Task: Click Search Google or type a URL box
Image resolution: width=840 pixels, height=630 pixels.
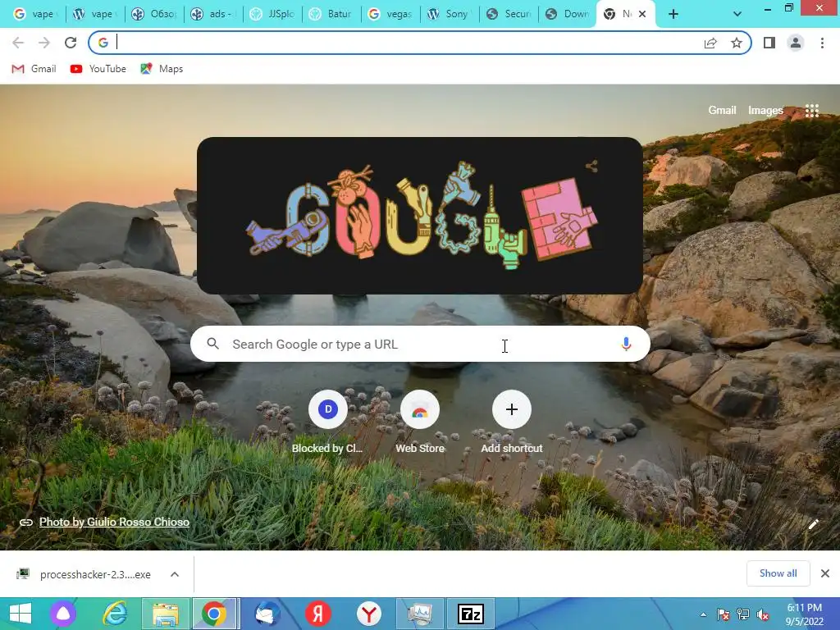Action: (420, 344)
